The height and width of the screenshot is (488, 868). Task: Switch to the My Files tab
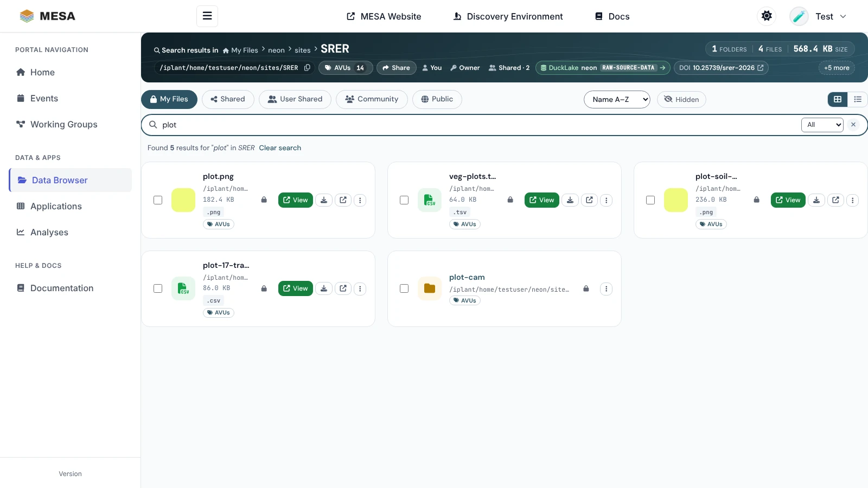(x=169, y=99)
